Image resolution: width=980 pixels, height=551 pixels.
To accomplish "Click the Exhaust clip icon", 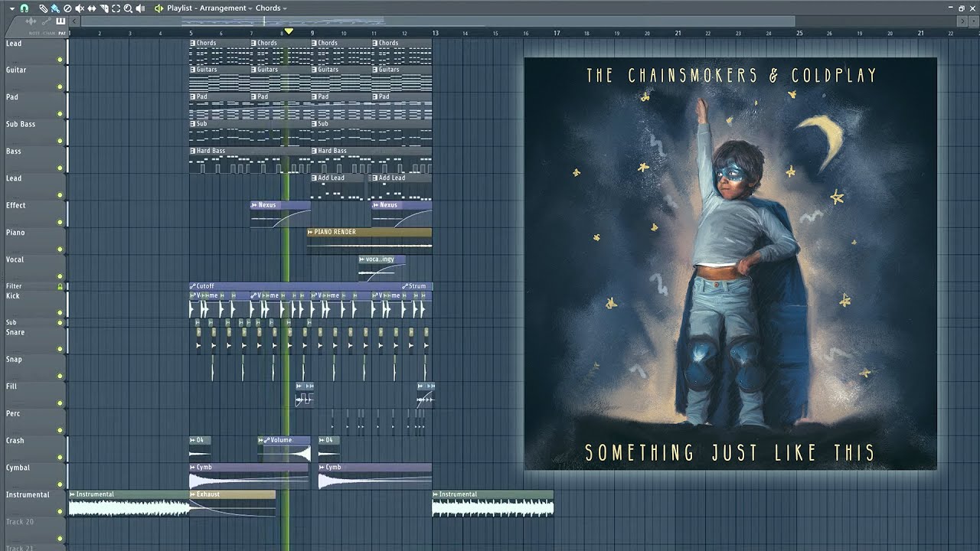I will (x=193, y=494).
